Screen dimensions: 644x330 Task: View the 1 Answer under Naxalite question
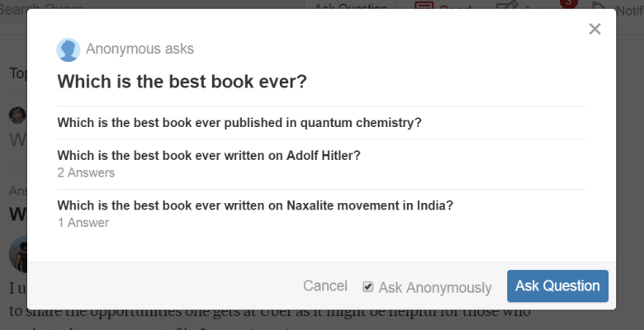tap(83, 223)
